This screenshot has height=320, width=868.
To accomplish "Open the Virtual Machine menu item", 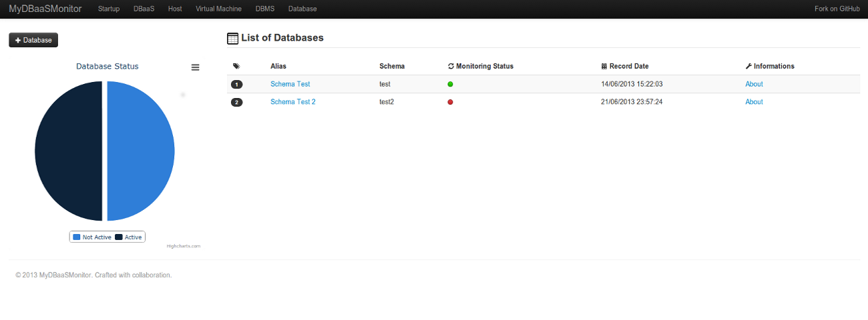I will (x=218, y=9).
